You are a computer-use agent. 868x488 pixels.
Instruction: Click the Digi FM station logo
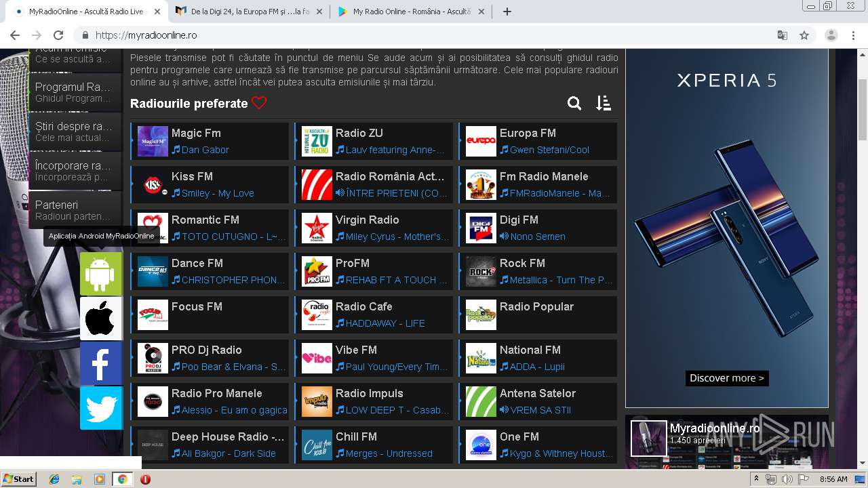[x=481, y=228]
